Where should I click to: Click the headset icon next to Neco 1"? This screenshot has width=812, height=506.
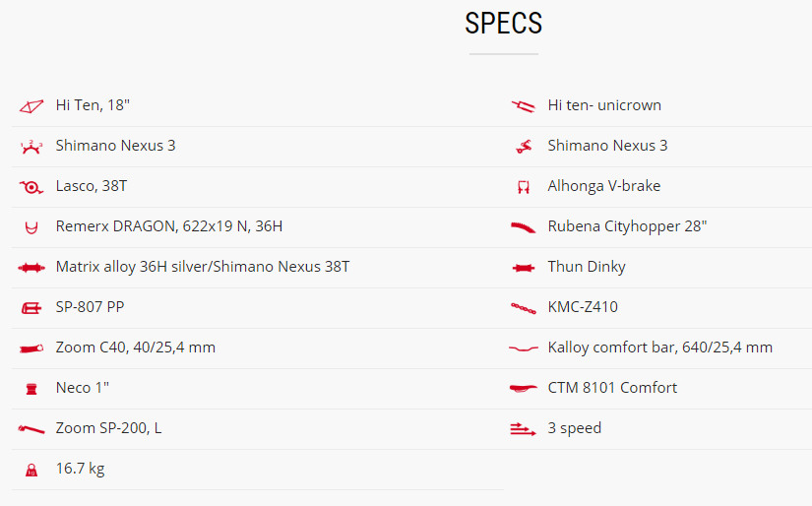coord(31,389)
